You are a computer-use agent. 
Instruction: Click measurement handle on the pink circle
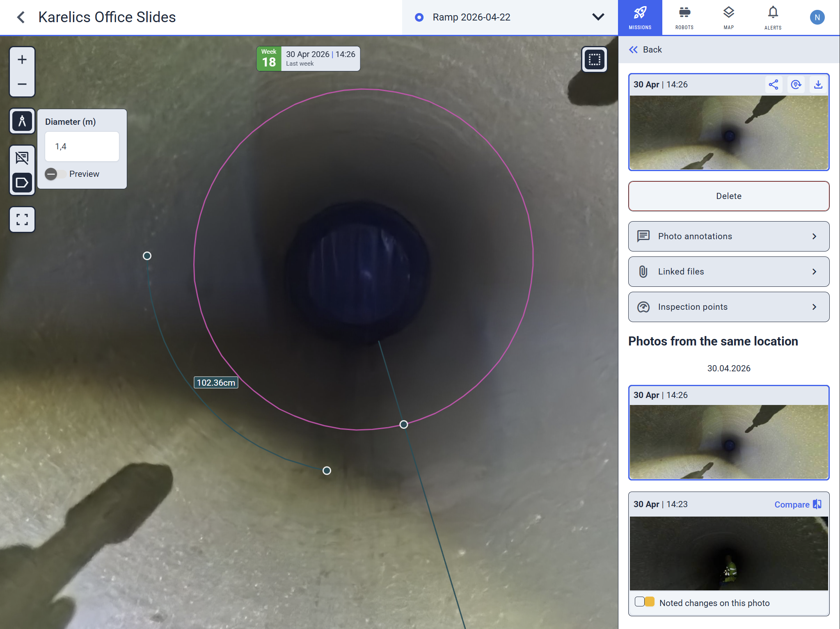404,424
